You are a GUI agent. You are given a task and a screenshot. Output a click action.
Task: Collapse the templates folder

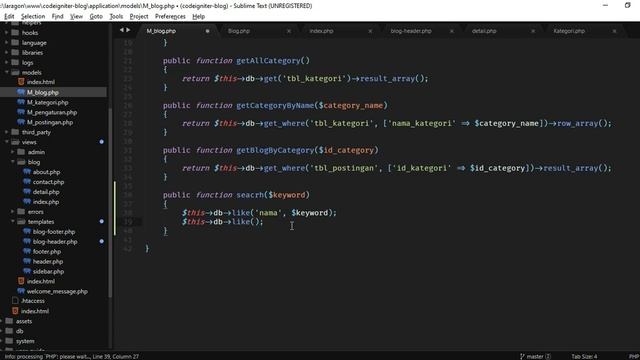coord(13,222)
